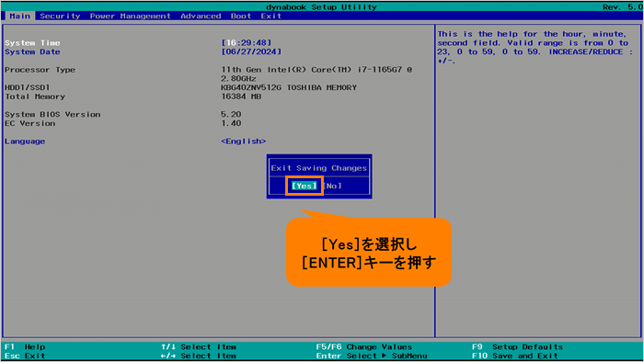
Task: Select the System Time value field
Action: pos(247,42)
